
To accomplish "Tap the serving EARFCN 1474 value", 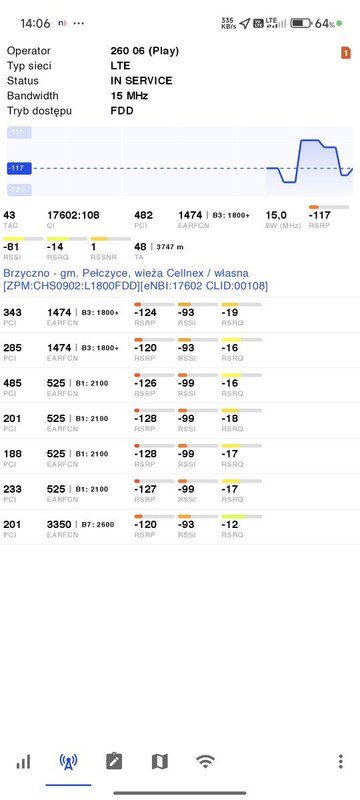I will tap(190, 215).
